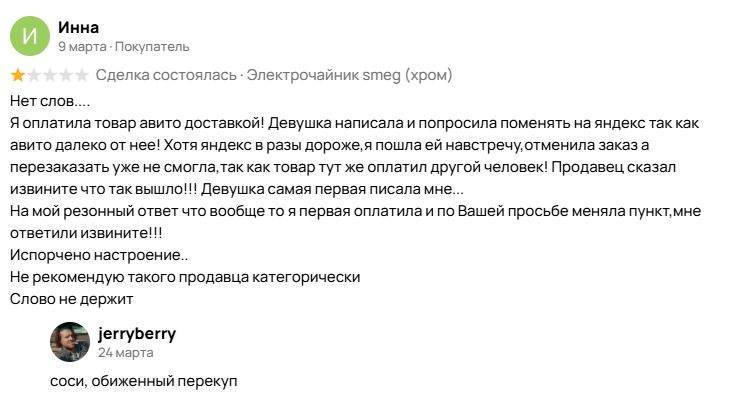
Task: Click the review opening line Нет слов....
Action: pyautogui.click(x=50, y=101)
